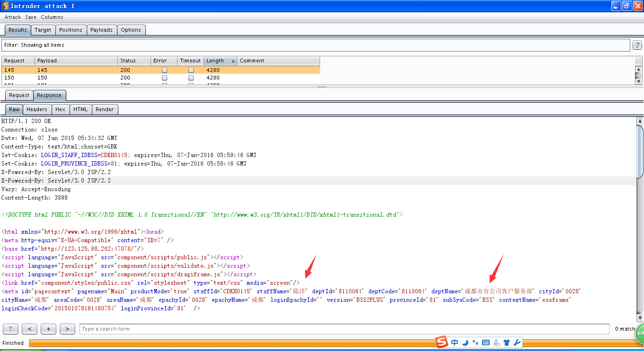Toggle Error checkbox for request 150
Viewport: 644px width, 351px height.
tap(164, 78)
